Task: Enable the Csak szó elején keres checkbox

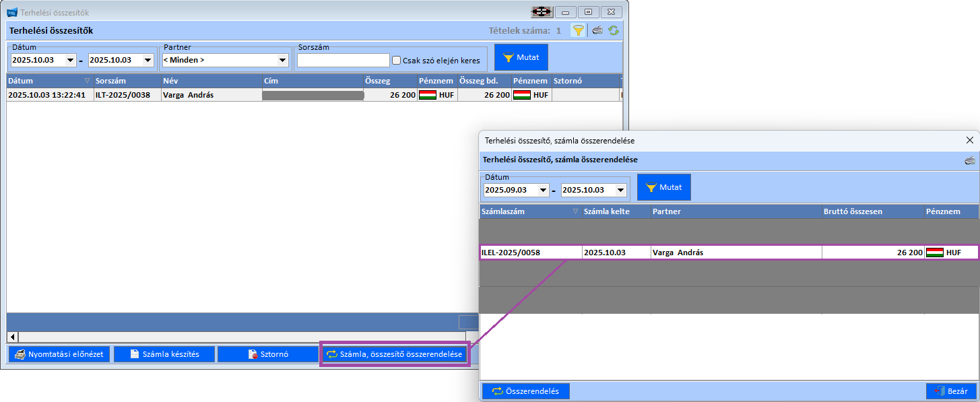Action: coord(397,60)
